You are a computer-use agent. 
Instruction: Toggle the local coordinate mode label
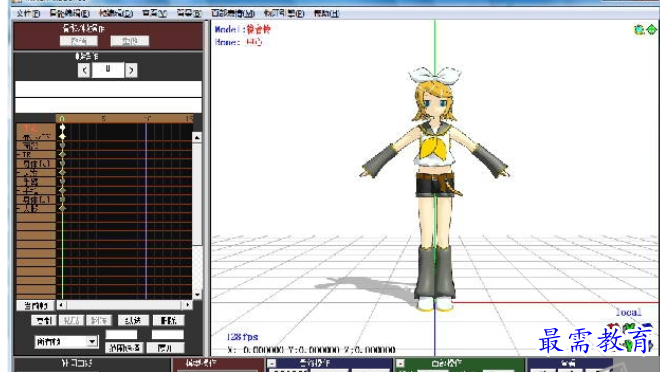628,313
